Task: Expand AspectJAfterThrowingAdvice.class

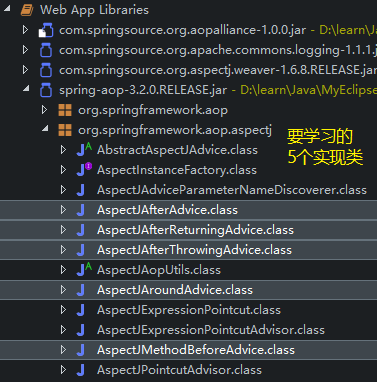Action: [63, 250]
